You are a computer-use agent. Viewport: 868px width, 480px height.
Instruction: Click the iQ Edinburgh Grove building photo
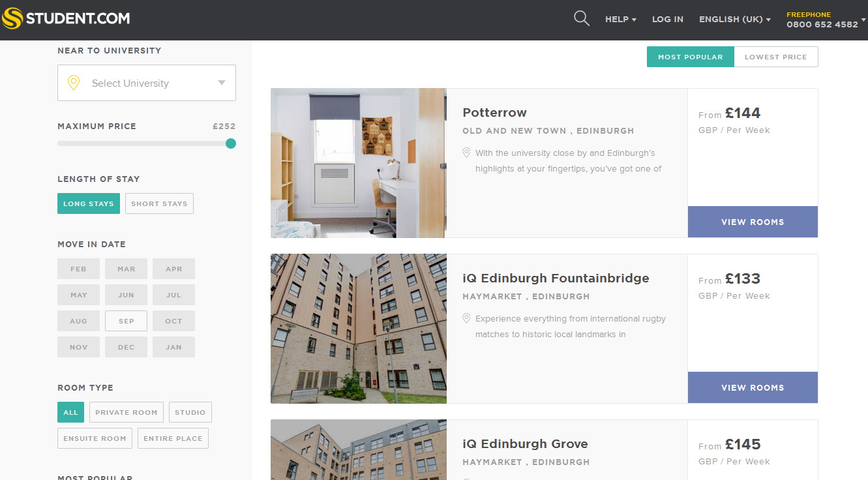coord(359,450)
